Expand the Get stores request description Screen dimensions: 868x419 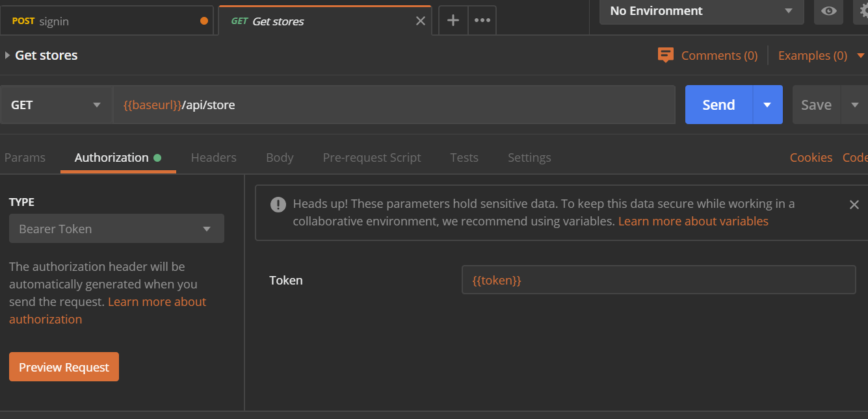coord(7,55)
